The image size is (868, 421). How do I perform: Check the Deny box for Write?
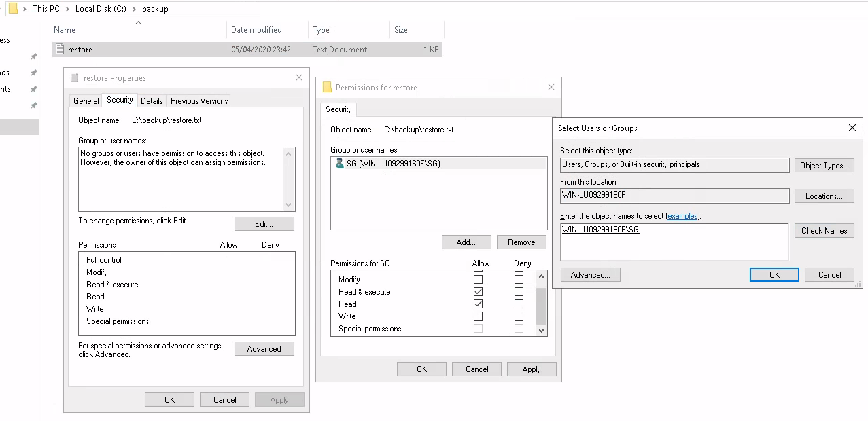coord(519,316)
